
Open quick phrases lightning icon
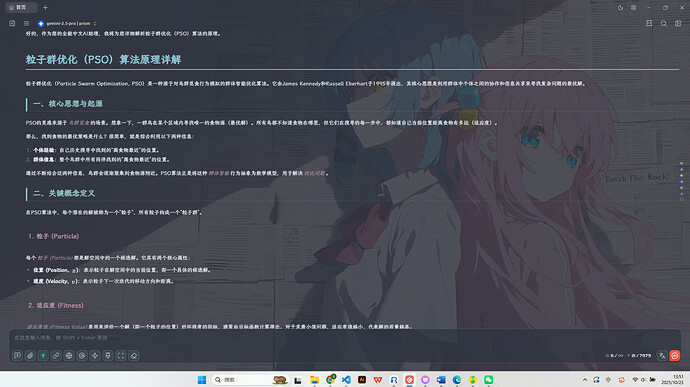click(95, 355)
